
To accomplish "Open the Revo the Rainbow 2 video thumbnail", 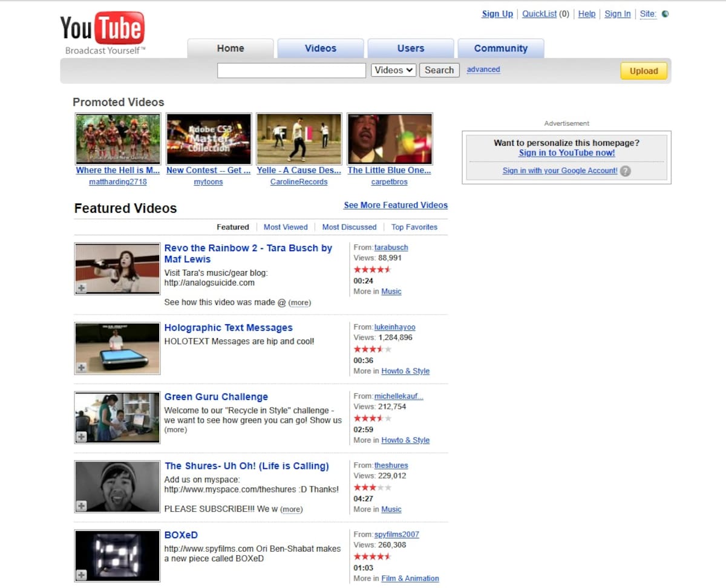I will [117, 269].
